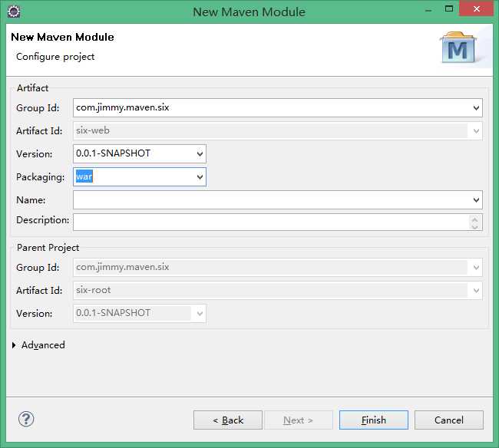Click the Eclipse icon in the title bar
Screen dimensions: 499x448
[14, 12]
